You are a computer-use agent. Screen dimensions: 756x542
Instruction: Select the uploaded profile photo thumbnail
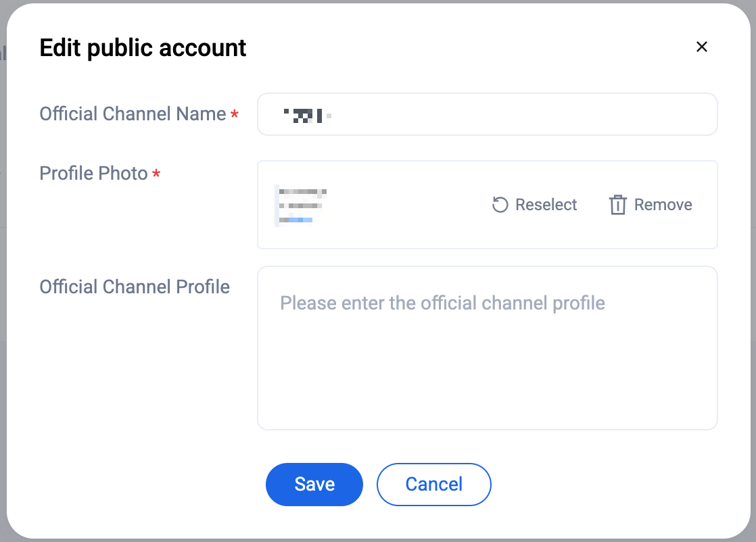click(x=301, y=205)
